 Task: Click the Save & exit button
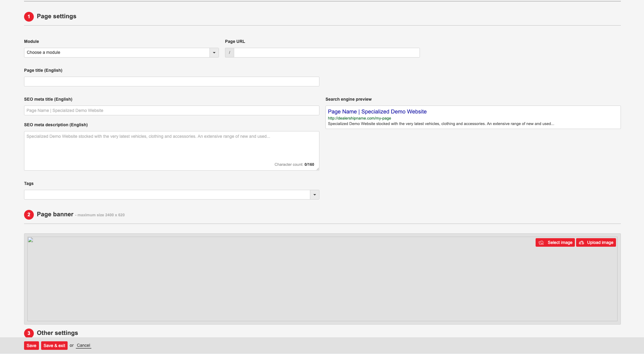[x=54, y=346]
